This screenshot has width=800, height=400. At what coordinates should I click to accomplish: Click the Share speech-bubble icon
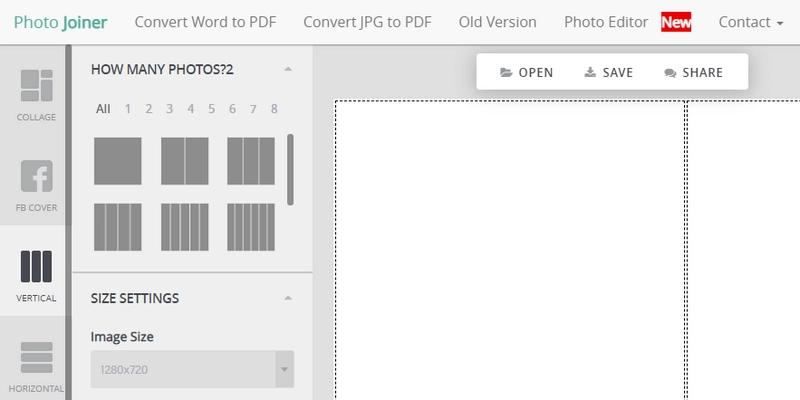[x=669, y=73]
